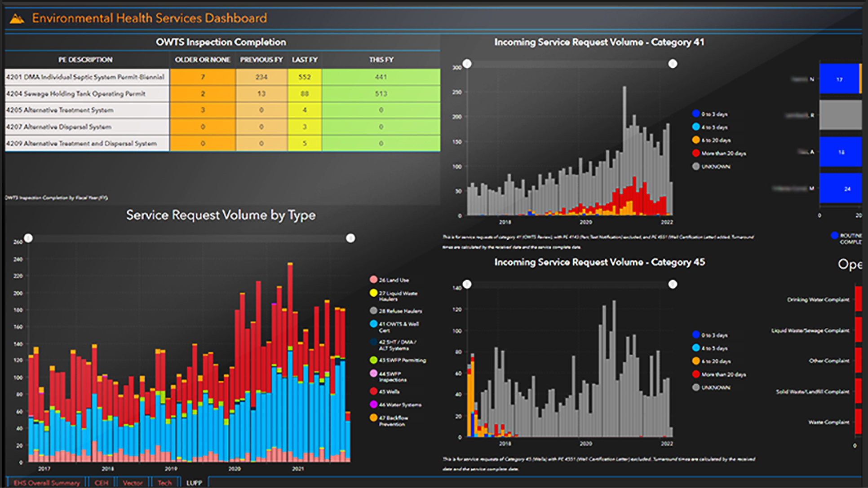Select the 4201 DMA Individual Septic System row
This screenshot has width=868, height=488.
(x=85, y=77)
